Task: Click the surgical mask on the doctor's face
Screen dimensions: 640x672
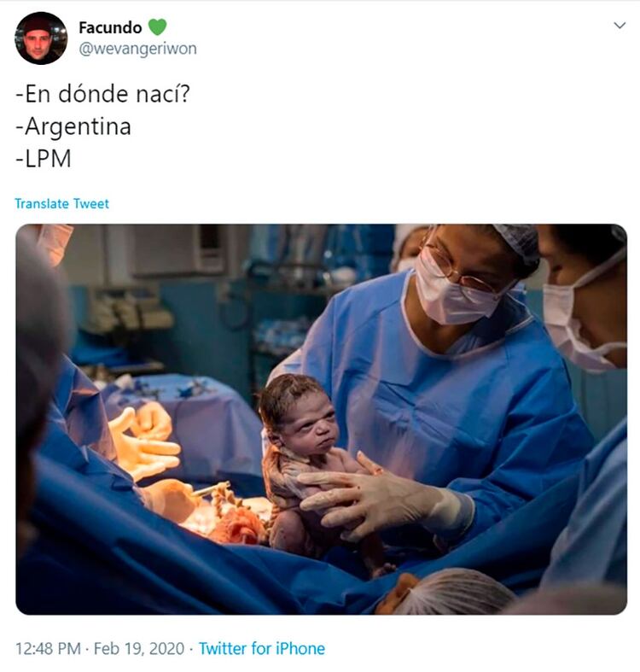Action: (454, 291)
